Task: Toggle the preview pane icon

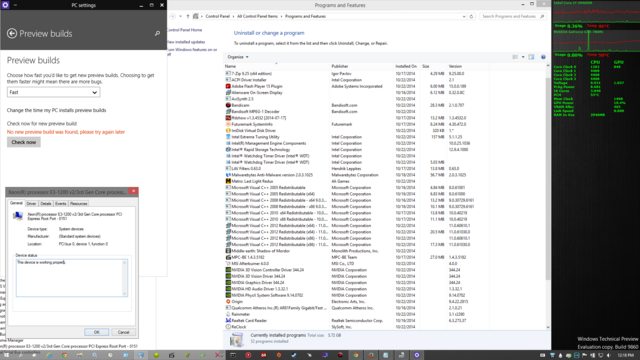Action: click(531, 57)
